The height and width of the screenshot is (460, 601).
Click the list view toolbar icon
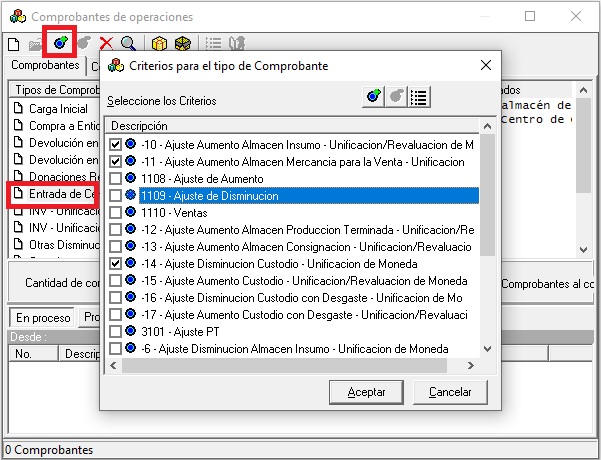(213, 44)
